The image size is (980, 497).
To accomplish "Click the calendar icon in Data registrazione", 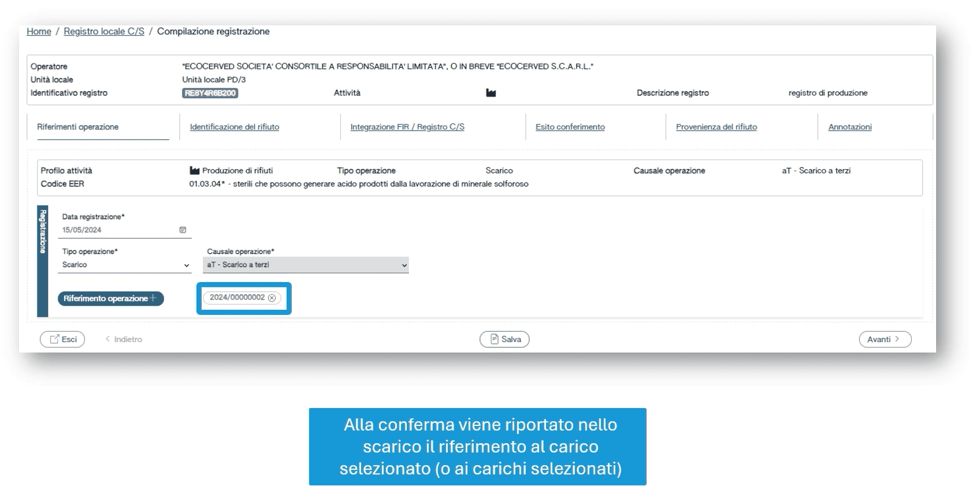I will [x=183, y=230].
